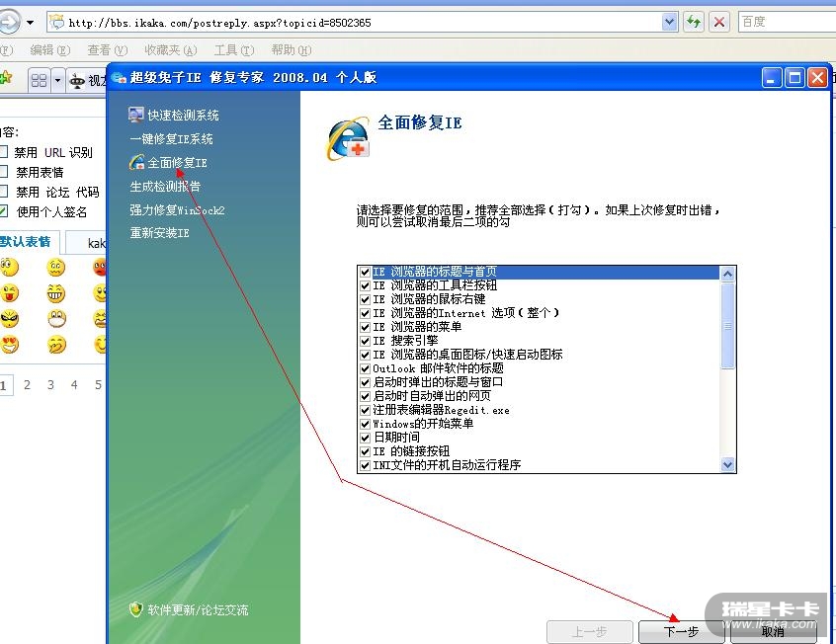This screenshot has height=644, width=836.
Task: Open 快速检测系统 in the sidebar
Action: click(x=174, y=115)
